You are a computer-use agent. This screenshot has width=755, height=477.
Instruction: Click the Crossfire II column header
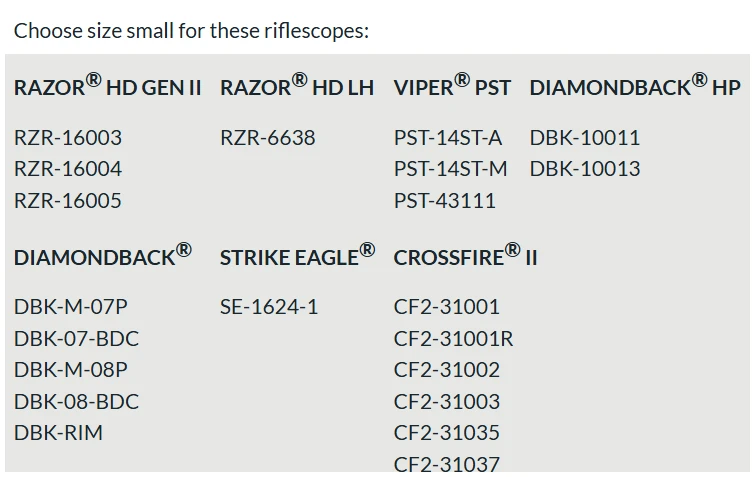click(x=465, y=257)
